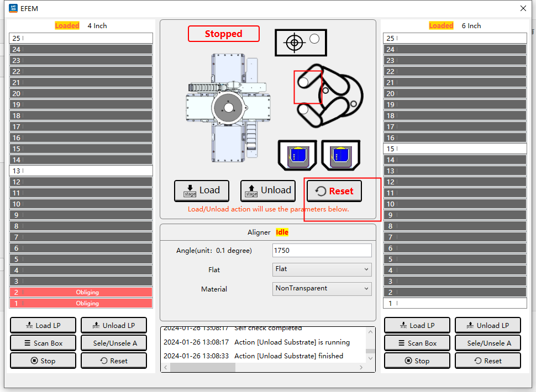
Task: Click Scan Box under 4 Inch cassette
Action: click(43, 343)
